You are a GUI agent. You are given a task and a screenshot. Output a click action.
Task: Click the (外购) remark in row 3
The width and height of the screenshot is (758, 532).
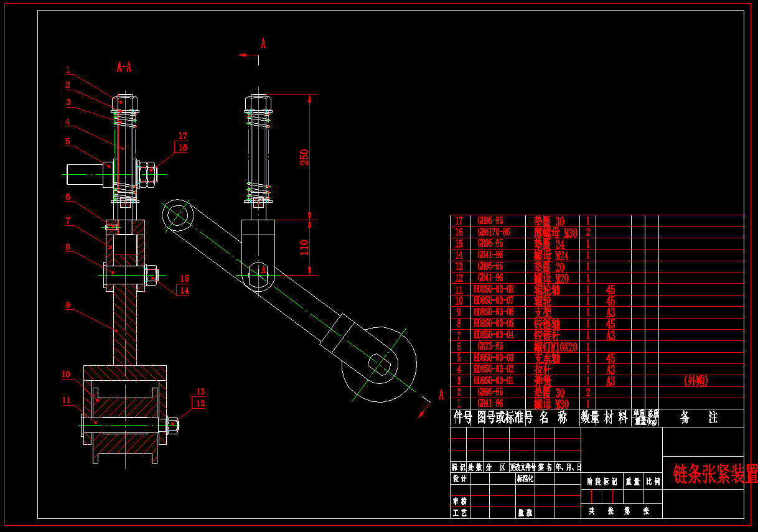(696, 381)
